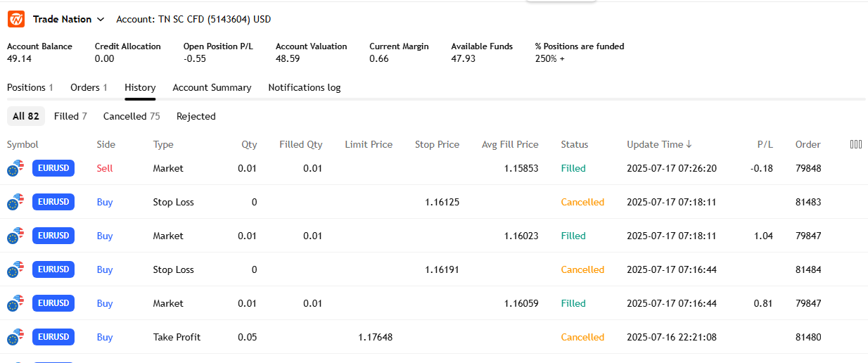Open the column settings icon
The image size is (868, 363).
(x=855, y=144)
